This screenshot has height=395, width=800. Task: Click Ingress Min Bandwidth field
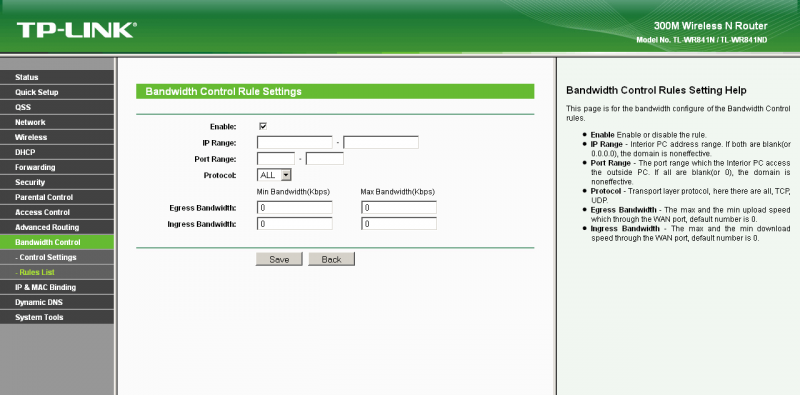295,224
